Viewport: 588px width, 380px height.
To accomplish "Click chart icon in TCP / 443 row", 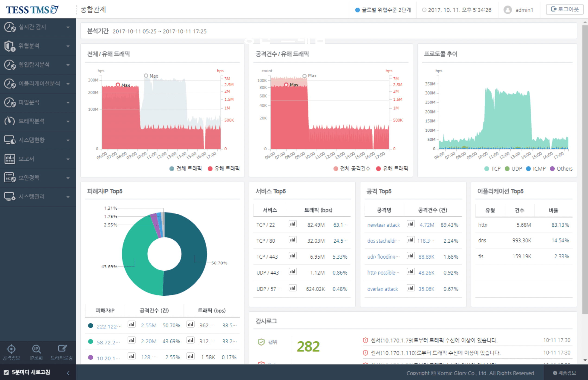I will click(x=293, y=256).
